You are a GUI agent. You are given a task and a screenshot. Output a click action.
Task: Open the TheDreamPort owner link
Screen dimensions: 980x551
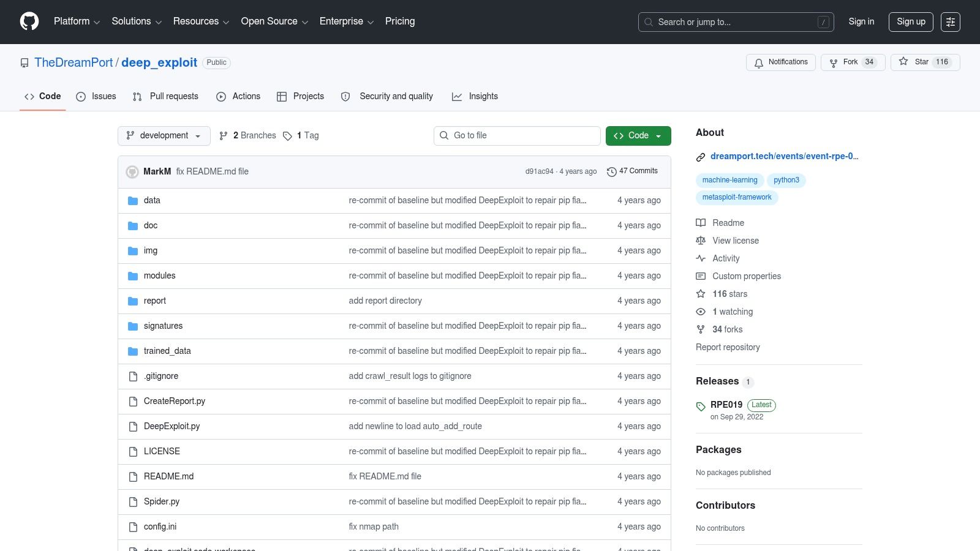click(73, 63)
